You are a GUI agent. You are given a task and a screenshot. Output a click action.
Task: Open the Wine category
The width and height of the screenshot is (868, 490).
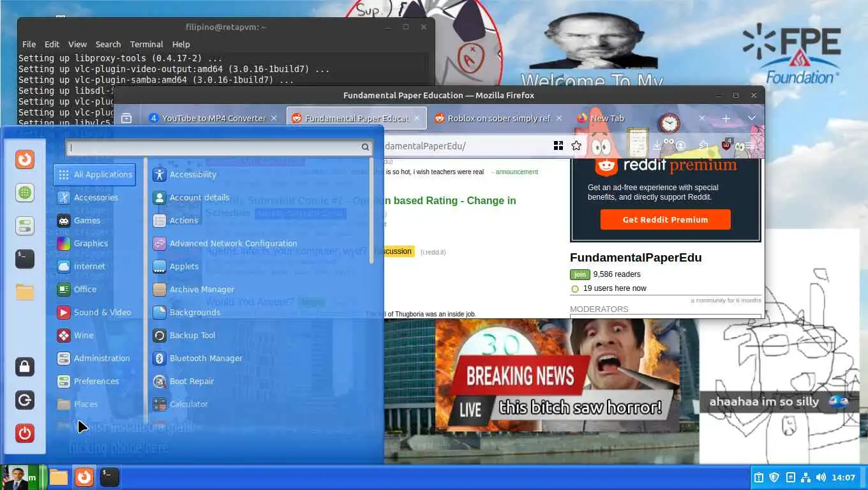(94, 335)
